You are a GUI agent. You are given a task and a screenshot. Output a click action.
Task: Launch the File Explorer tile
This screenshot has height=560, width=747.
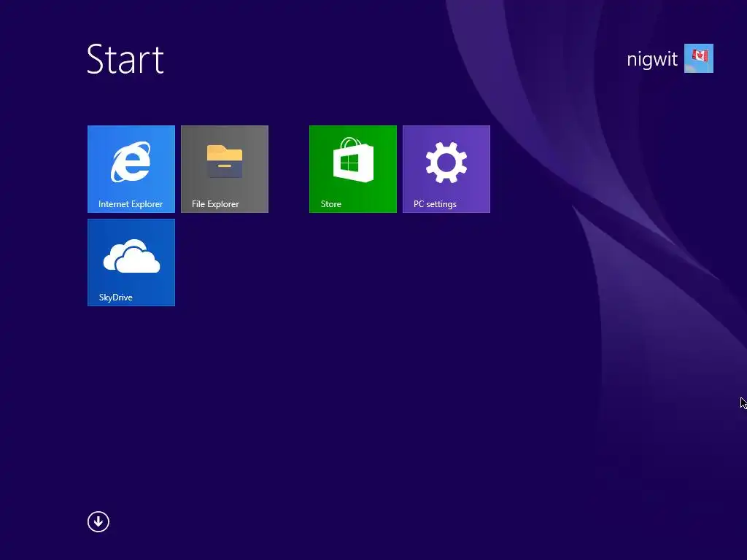click(x=225, y=169)
